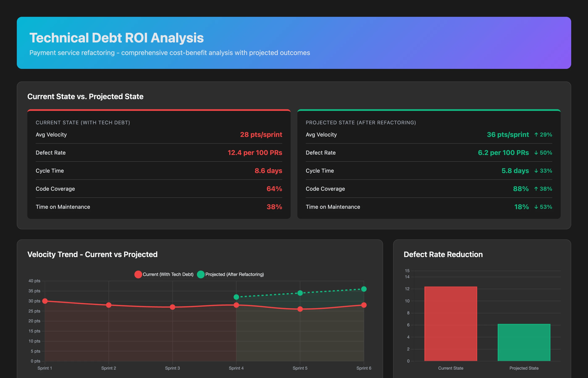This screenshot has height=378, width=588.
Task: Click the down-arrow 53% maintenance change
Action: (x=543, y=207)
